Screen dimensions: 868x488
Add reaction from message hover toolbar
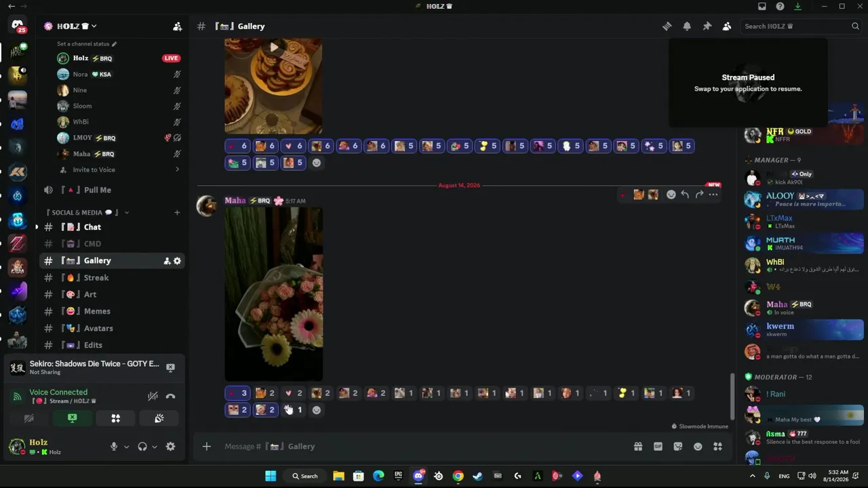[671, 195]
